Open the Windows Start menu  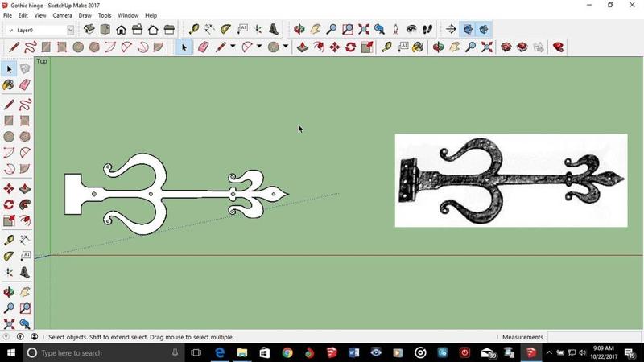11,353
